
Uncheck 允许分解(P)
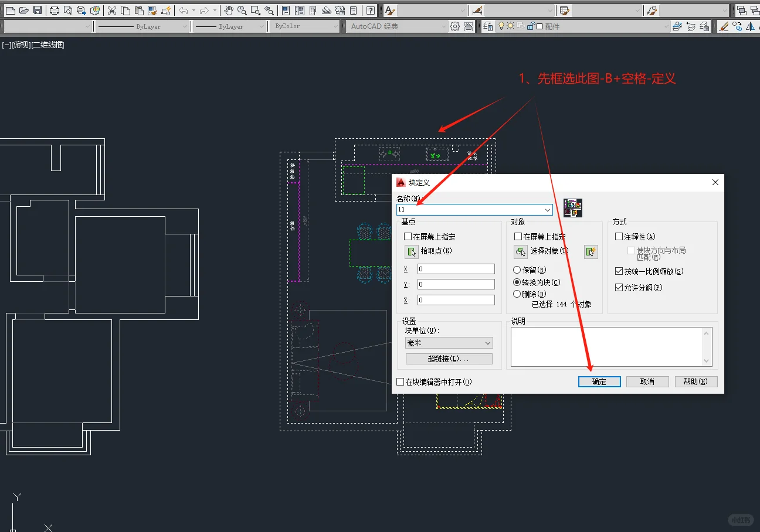tap(619, 288)
